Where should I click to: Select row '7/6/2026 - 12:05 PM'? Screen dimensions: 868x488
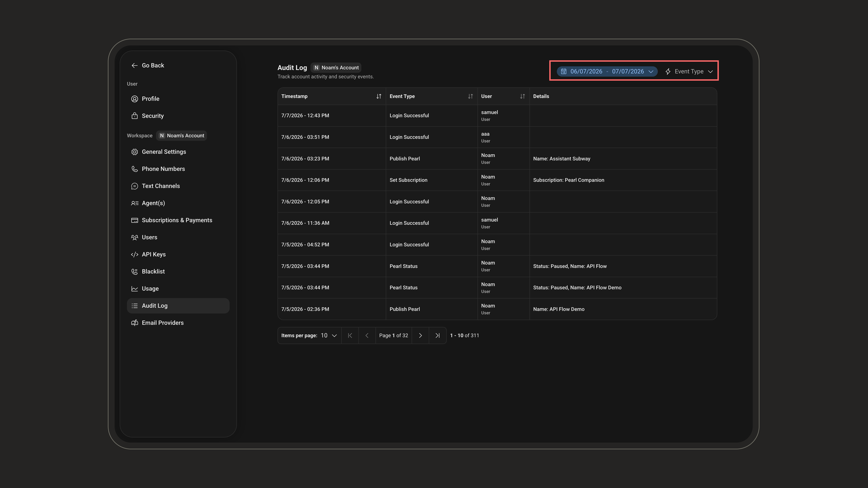click(497, 202)
